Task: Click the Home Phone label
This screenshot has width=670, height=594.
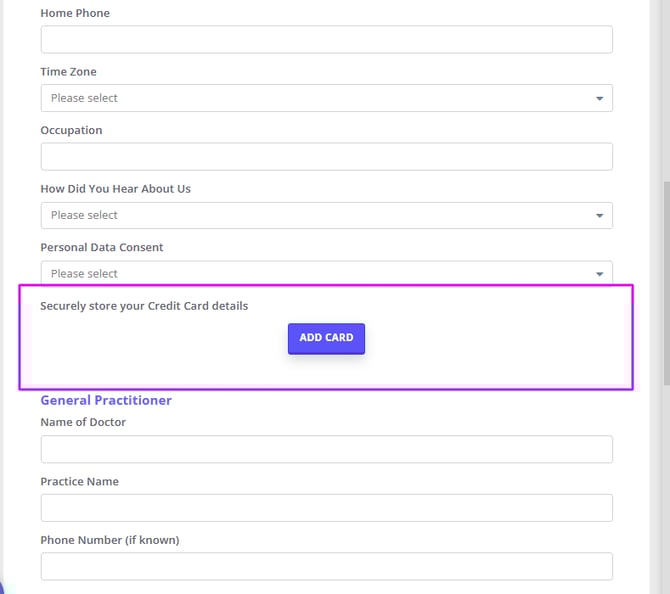Action: (75, 13)
